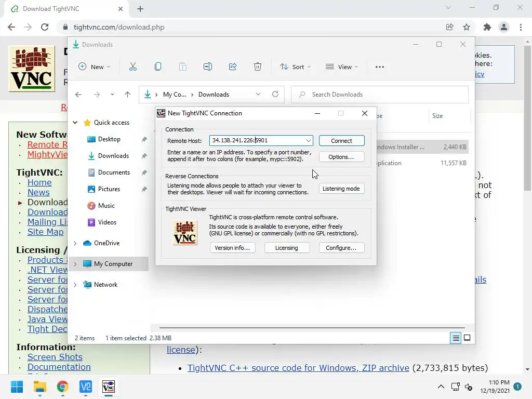Expand the Remote Host dropdown list

[x=308, y=140]
